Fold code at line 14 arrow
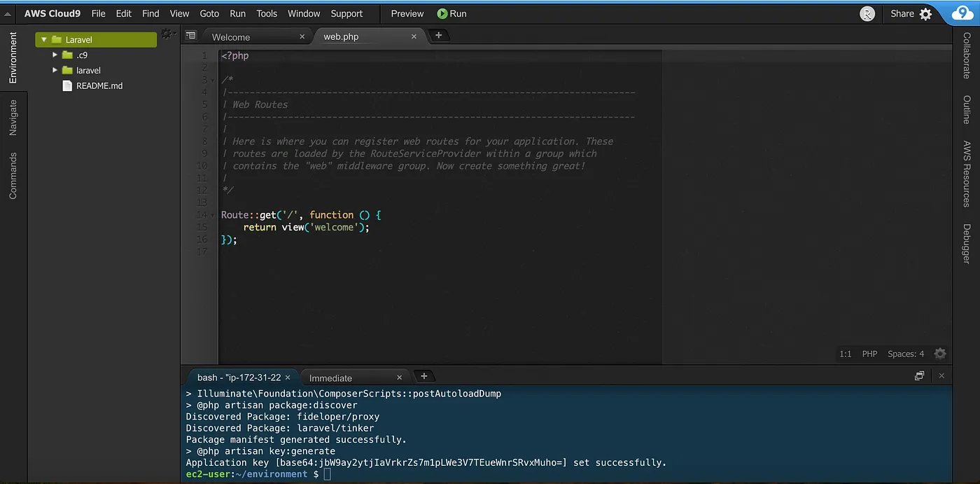The height and width of the screenshot is (484, 980). coord(213,215)
